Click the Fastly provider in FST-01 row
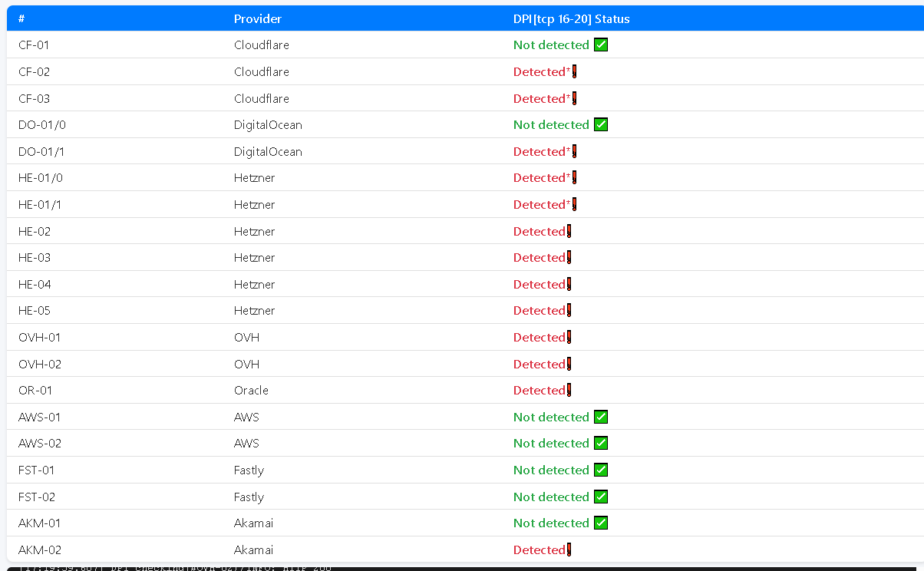This screenshot has height=571, width=924. coord(249,470)
